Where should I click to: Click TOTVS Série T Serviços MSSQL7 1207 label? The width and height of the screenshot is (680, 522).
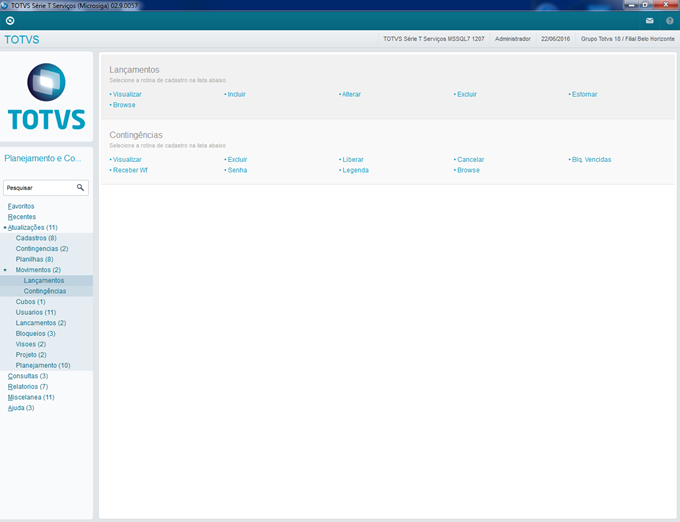pos(433,39)
